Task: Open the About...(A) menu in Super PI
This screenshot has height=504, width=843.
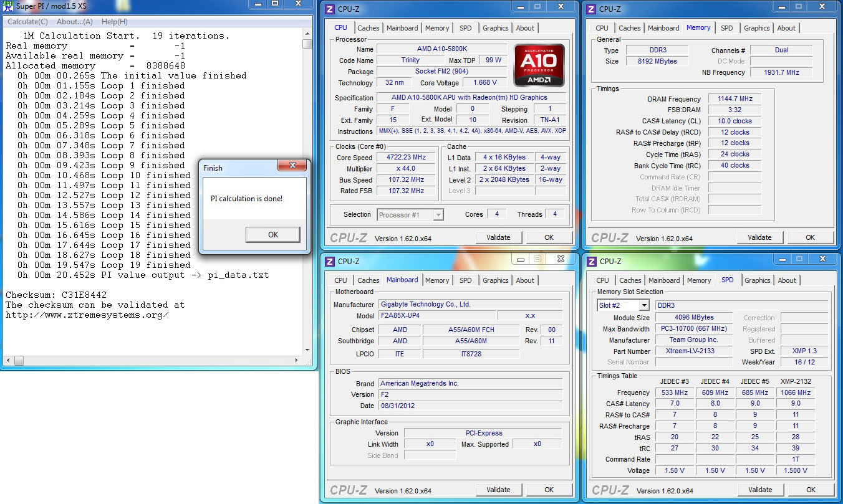Action: 75,22
